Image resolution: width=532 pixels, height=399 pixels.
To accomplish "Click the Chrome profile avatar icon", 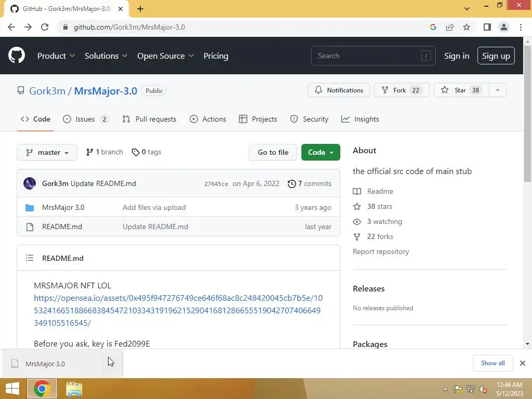I will [504, 27].
